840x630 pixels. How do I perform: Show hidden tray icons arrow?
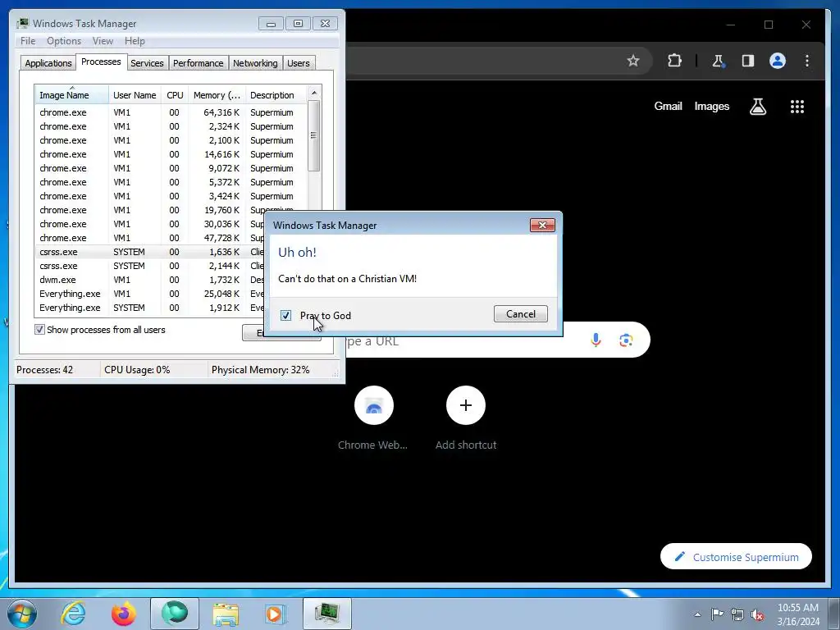tap(697, 614)
